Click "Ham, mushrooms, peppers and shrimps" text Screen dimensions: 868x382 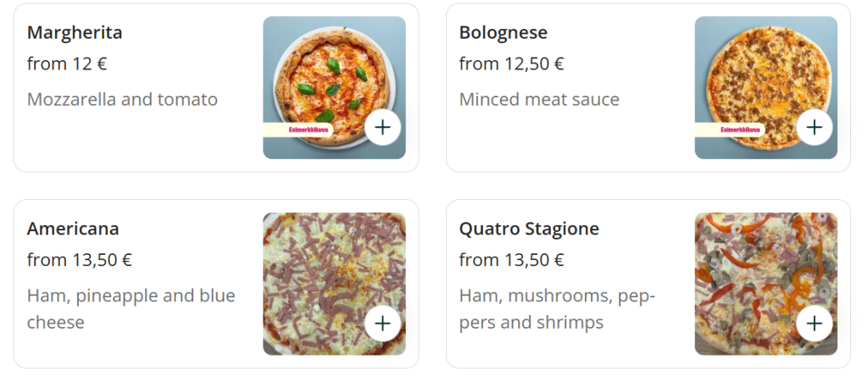click(557, 309)
